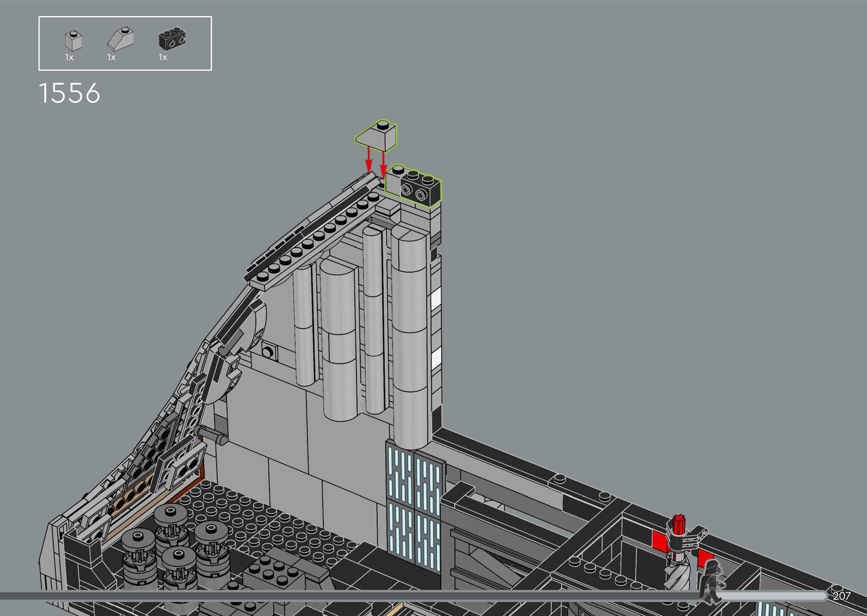Viewport: 867px width, 616px height.
Task: Click the step number 1556
Action: pyautogui.click(x=70, y=93)
